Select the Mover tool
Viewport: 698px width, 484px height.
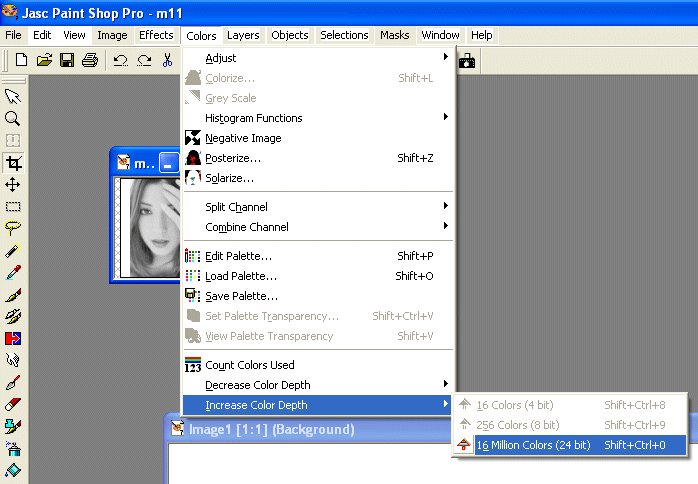pyautogui.click(x=13, y=185)
